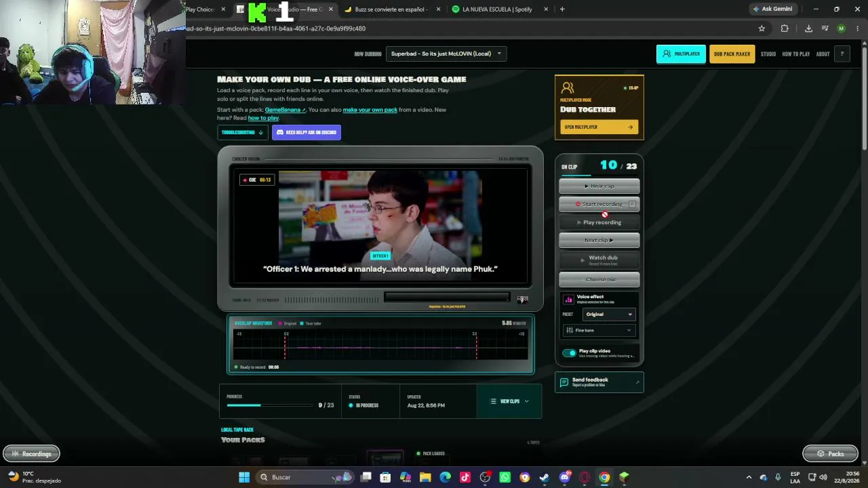The height and width of the screenshot is (488, 868).
Task: Bookmark this page with the star icon
Action: coord(762,28)
